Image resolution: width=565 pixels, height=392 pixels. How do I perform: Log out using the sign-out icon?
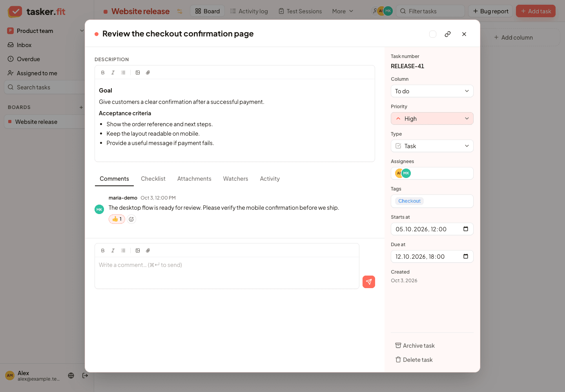pos(85,376)
